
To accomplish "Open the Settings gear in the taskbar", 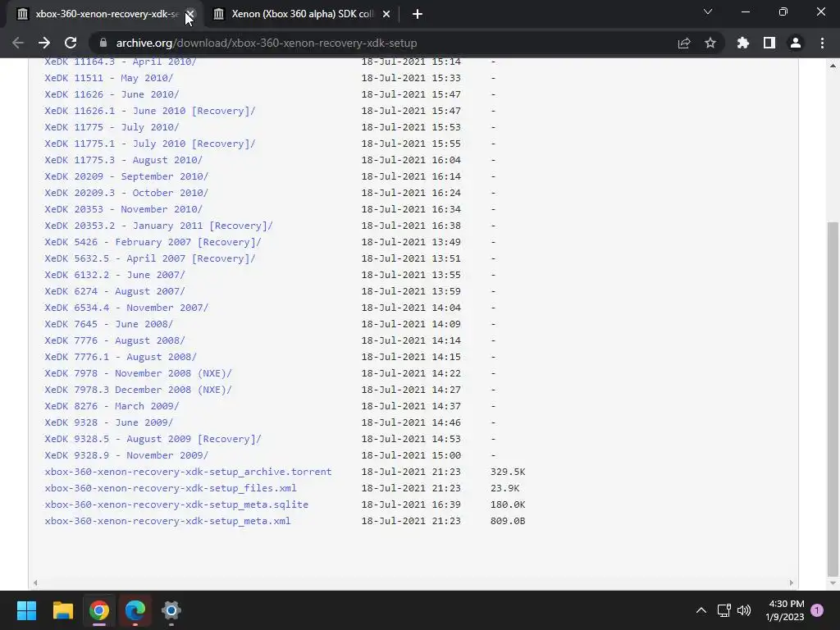I will (171, 610).
